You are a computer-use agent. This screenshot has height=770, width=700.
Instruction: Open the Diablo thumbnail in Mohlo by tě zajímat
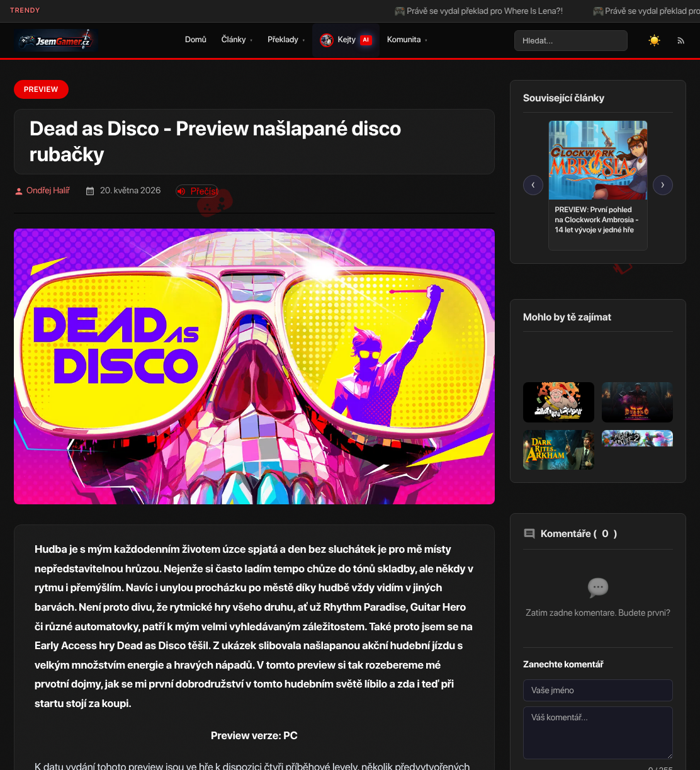637,402
